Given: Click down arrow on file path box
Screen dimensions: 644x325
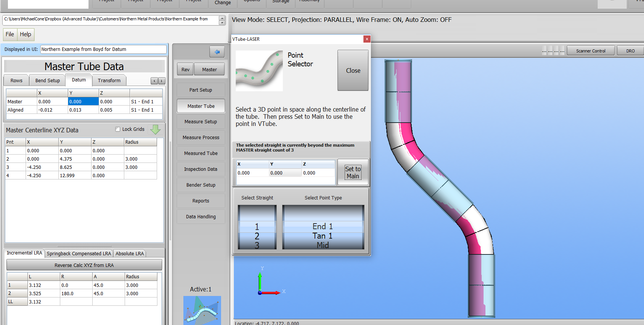Looking at the screenshot, I should pos(222,23).
